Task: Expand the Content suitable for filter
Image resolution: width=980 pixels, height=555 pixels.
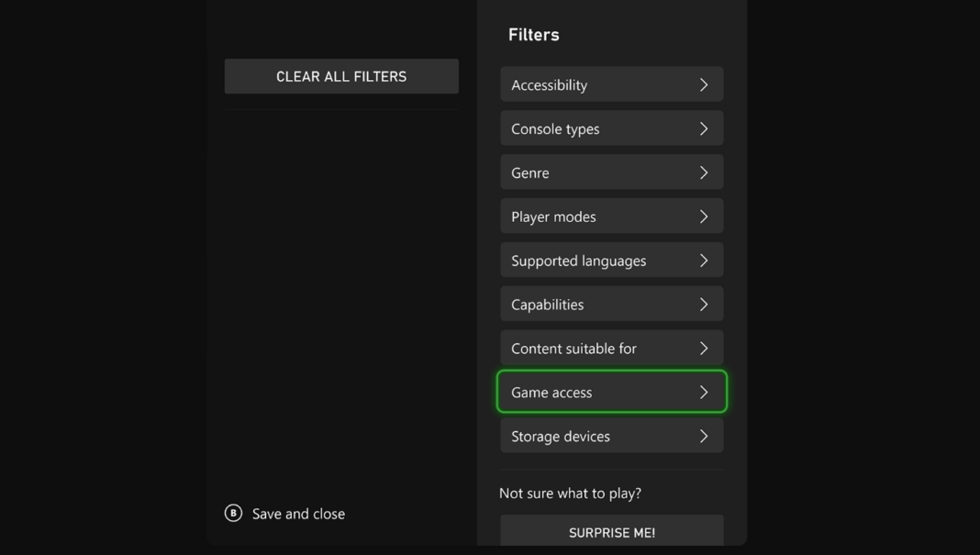Action: pyautogui.click(x=612, y=348)
